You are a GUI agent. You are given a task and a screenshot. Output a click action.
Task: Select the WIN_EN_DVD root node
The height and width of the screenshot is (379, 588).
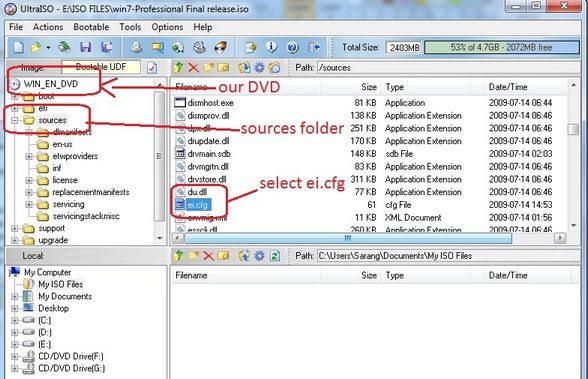click(x=51, y=84)
